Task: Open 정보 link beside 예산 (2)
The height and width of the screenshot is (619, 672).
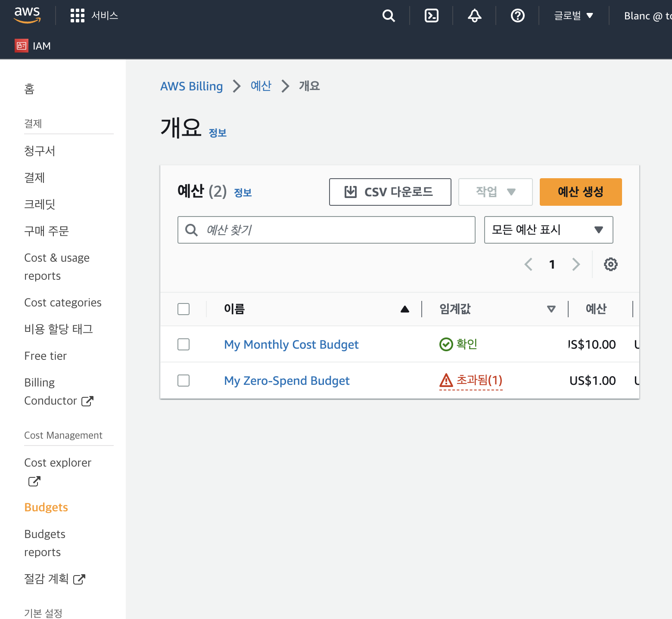Action: click(x=243, y=193)
